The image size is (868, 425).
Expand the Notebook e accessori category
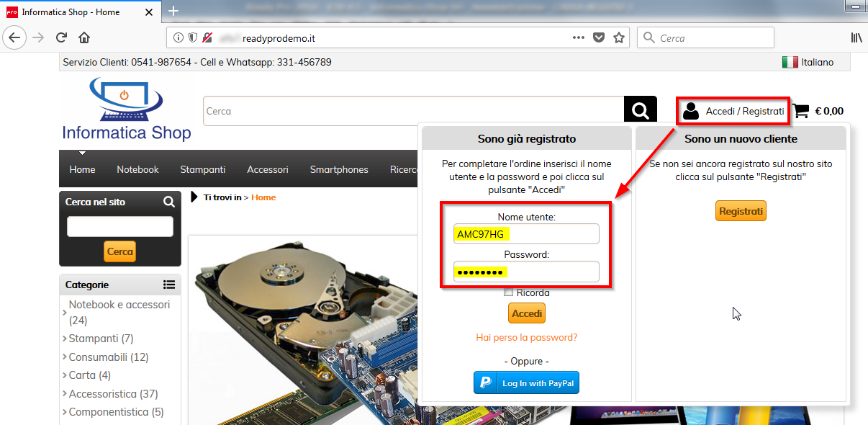click(x=119, y=305)
